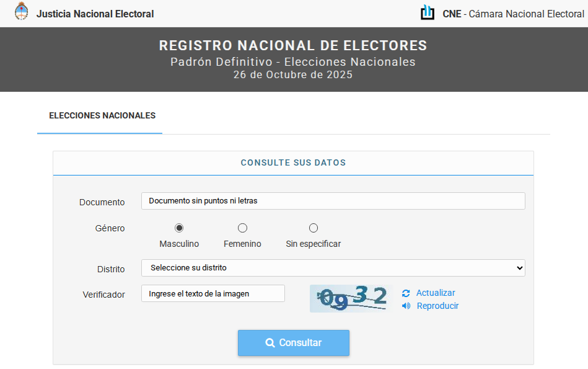Click the Reproducir audio link
The width and height of the screenshot is (588, 369).
point(437,306)
